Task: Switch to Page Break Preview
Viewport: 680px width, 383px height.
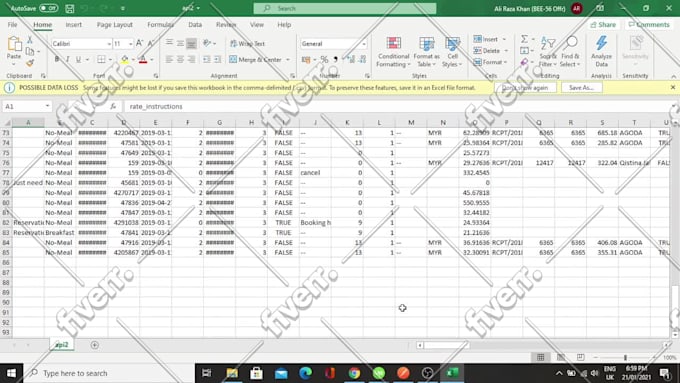Action: 580,357
